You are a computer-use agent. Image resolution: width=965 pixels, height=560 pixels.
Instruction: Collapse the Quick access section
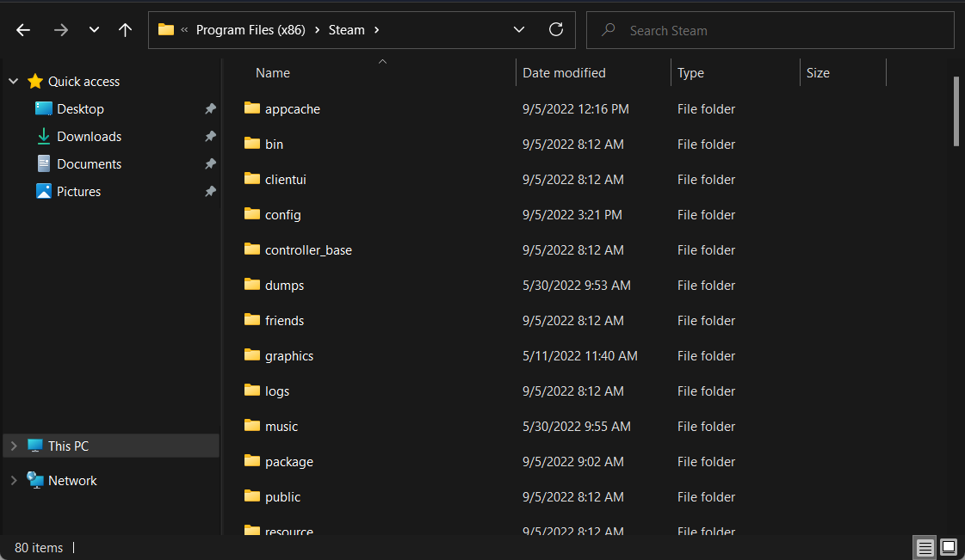[14, 81]
